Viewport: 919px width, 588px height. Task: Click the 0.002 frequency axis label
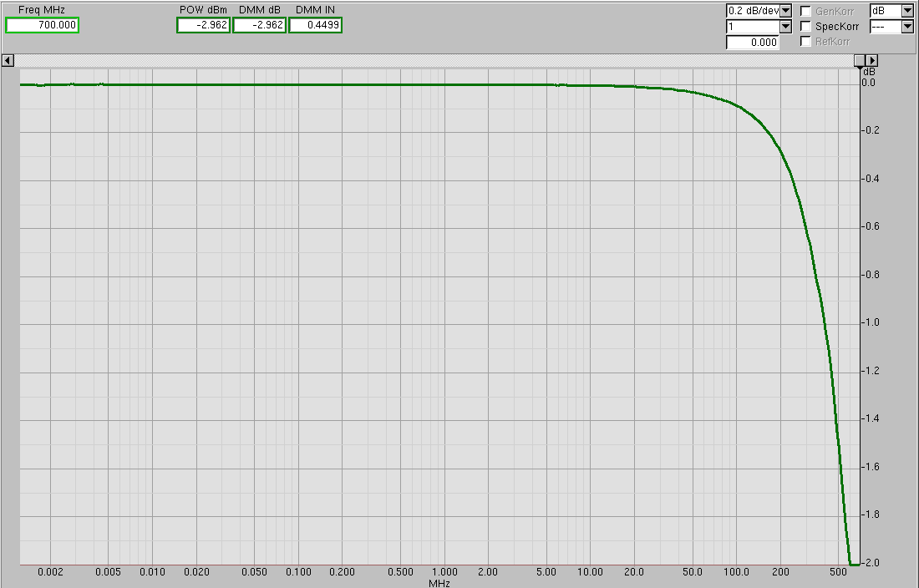pos(50,572)
